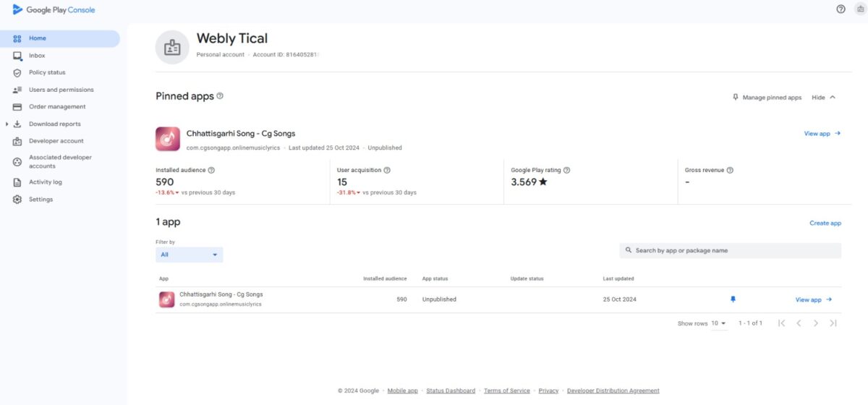Click the Pinned apps help icon
This screenshot has width=868, height=405.
(x=220, y=95)
